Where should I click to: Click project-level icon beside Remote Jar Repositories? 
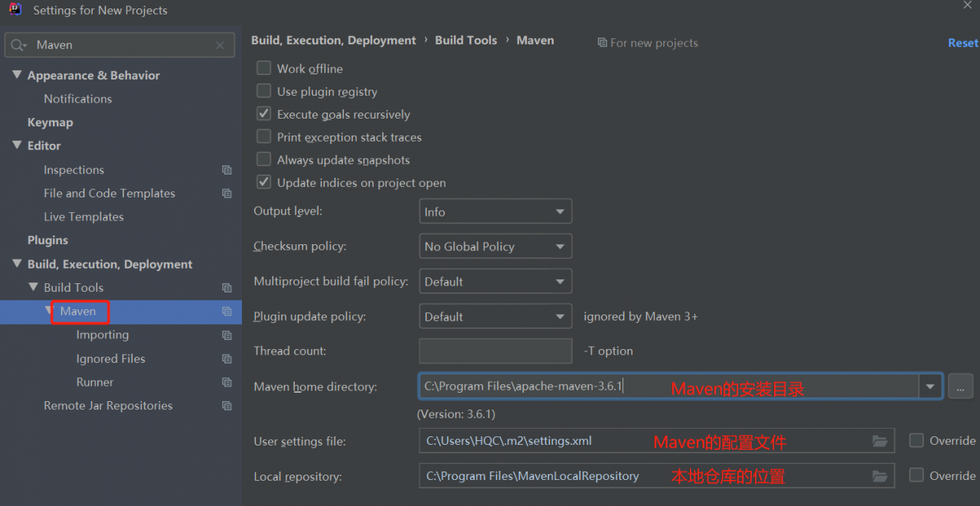(x=227, y=406)
